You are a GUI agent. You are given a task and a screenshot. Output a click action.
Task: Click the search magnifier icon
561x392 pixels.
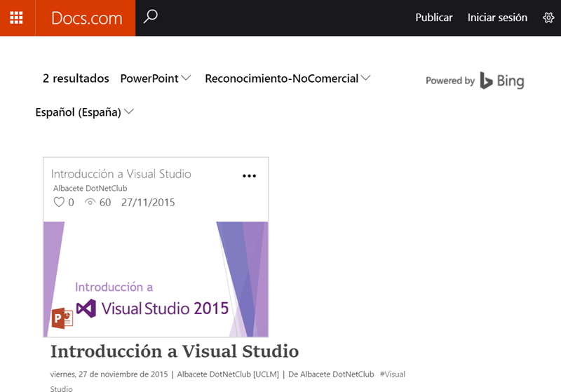pos(151,18)
